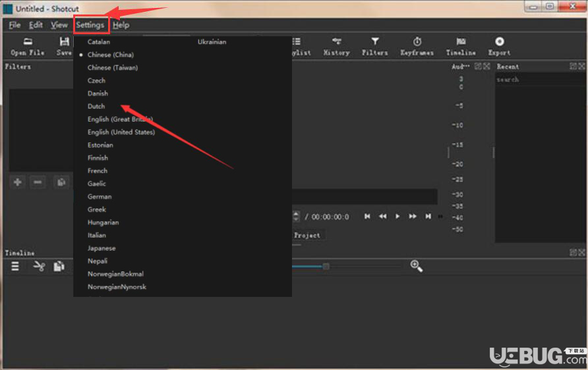
Task: Choose German from language list
Action: [x=100, y=197]
